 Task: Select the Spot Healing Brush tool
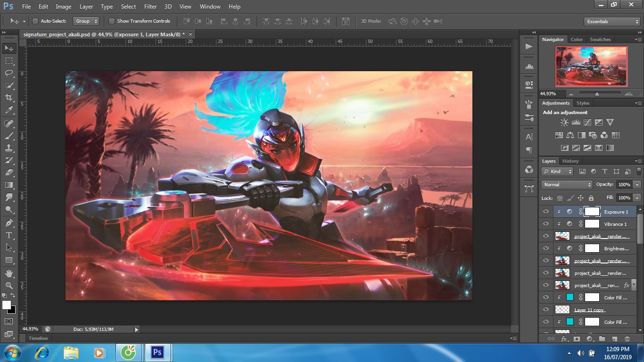click(9, 123)
